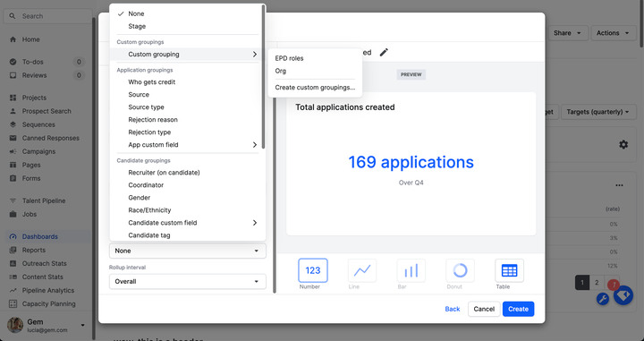
Task: Click the Gem user avatar
Action: tap(15, 325)
